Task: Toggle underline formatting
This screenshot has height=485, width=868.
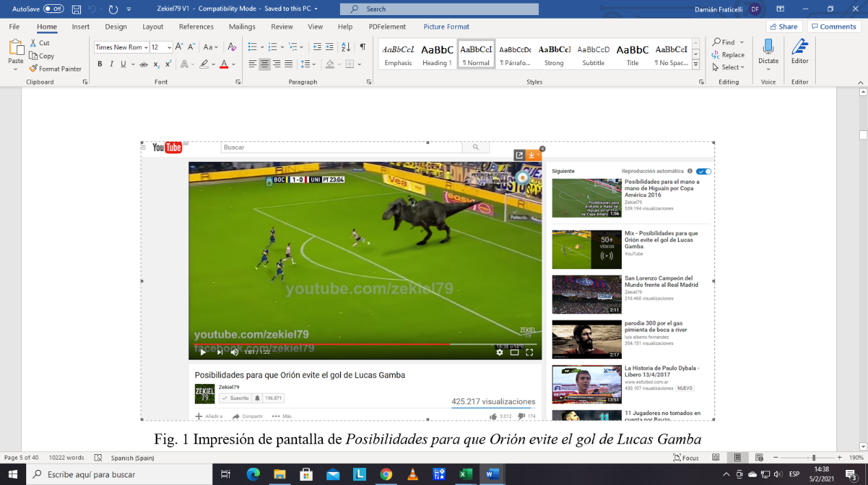Action: pyautogui.click(x=123, y=64)
